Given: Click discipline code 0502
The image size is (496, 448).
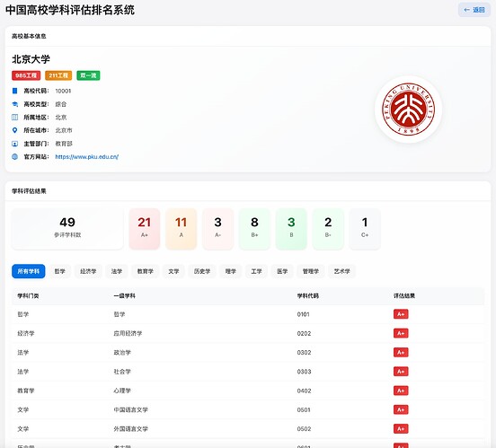Looking at the screenshot, I should click(x=304, y=429).
